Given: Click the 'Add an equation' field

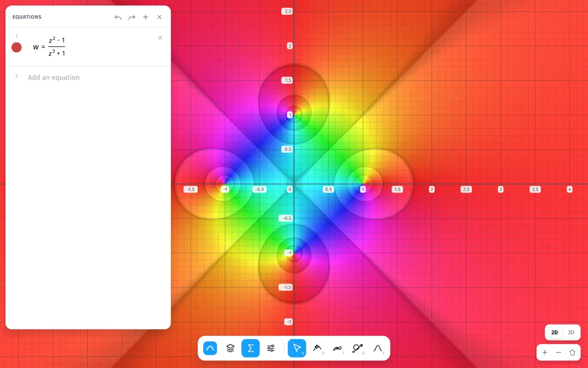Looking at the screenshot, I should pos(54,77).
